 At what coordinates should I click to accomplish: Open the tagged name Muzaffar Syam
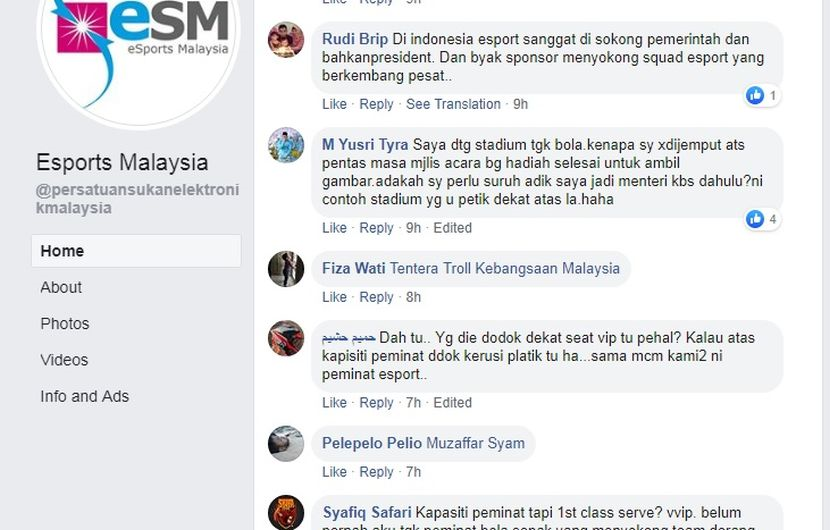click(475, 443)
